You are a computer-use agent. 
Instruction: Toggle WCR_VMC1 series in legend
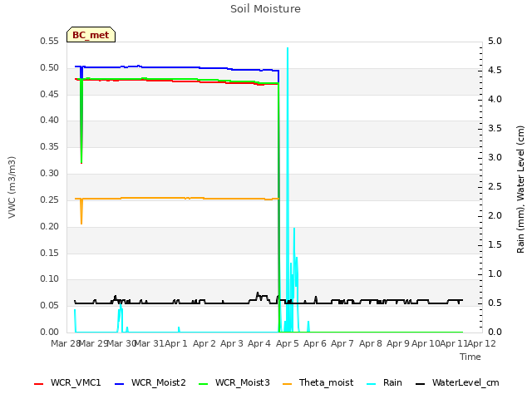pyautogui.click(x=67, y=382)
